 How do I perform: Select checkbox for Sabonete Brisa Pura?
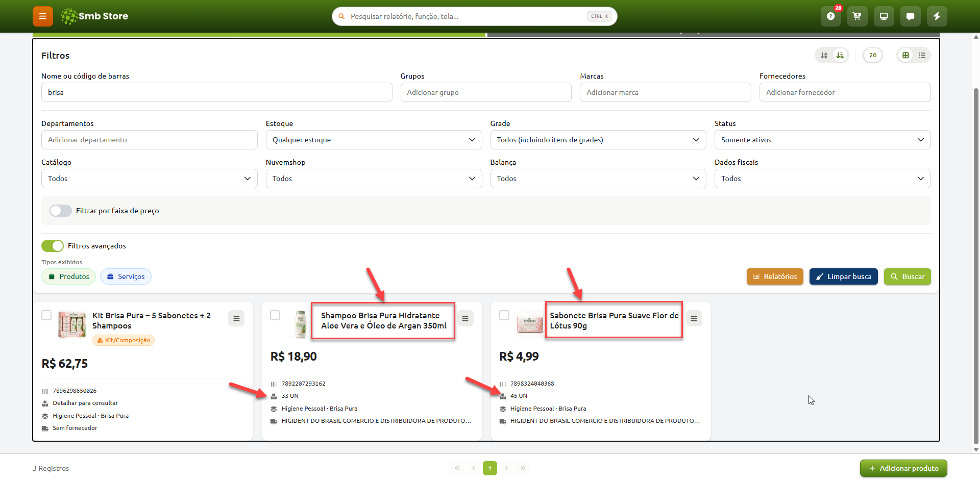(x=504, y=315)
